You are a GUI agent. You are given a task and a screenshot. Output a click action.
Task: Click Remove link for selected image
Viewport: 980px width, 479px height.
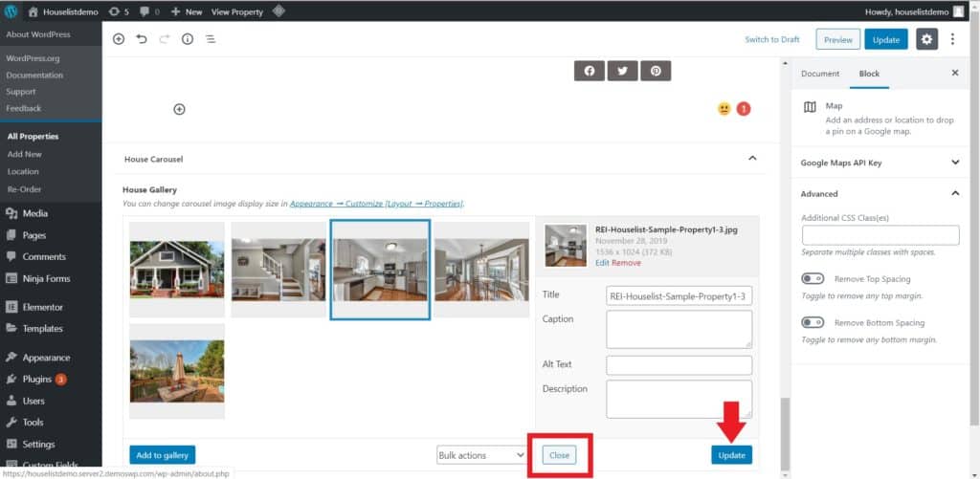click(x=626, y=263)
